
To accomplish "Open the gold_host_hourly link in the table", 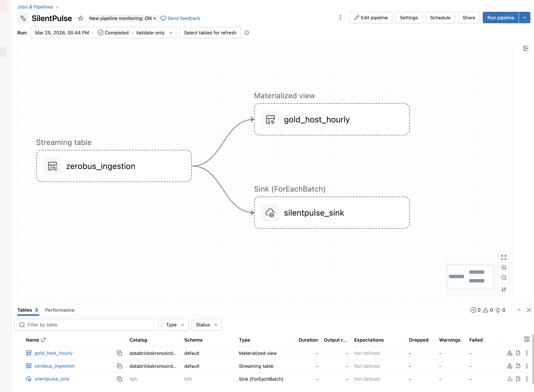I will pyautogui.click(x=53, y=353).
